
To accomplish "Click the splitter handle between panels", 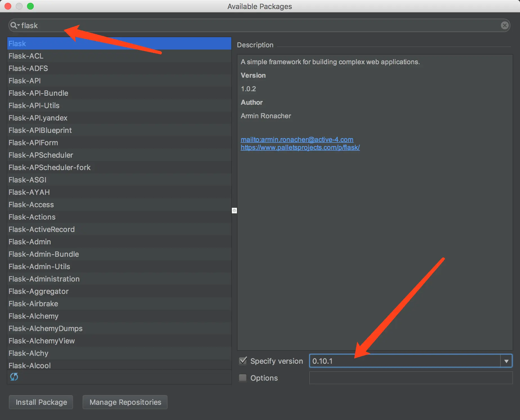I will [x=234, y=211].
